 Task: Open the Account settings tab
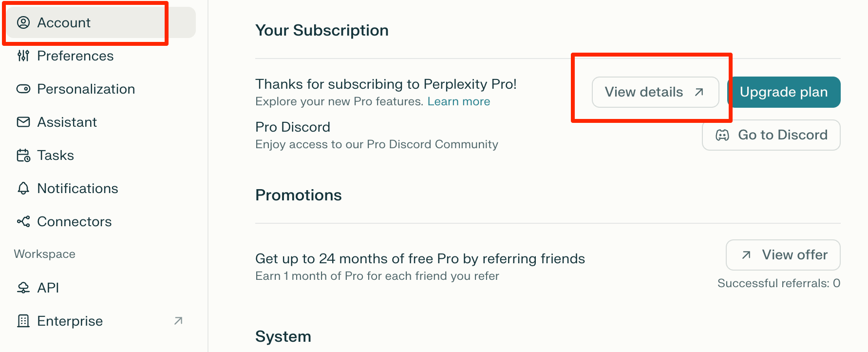pyautogui.click(x=64, y=22)
